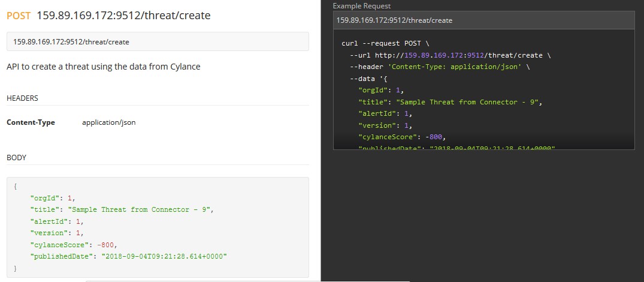
Task: Click the "version": 1 line in body
Action: (57, 233)
